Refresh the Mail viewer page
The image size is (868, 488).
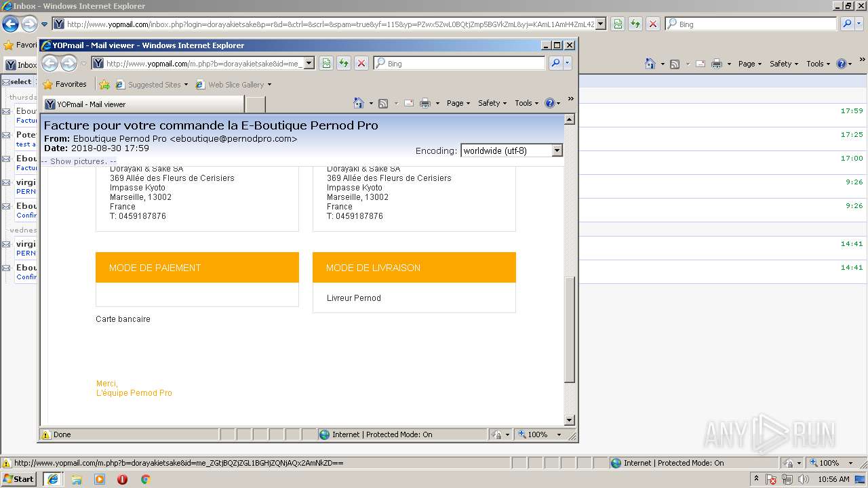pyautogui.click(x=344, y=63)
